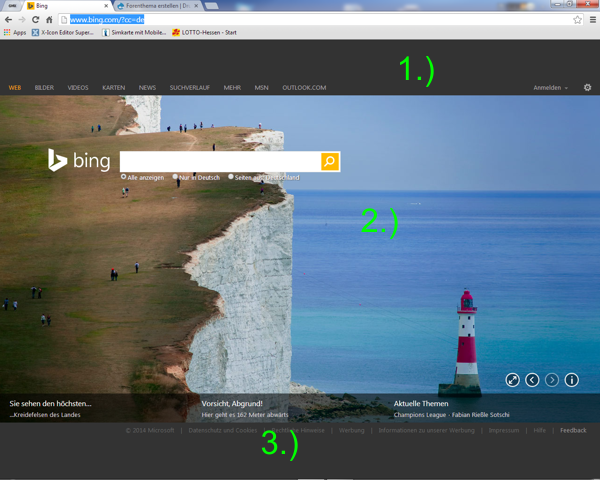
Task: Open the Chrome hamburger menu
Action: pos(592,19)
